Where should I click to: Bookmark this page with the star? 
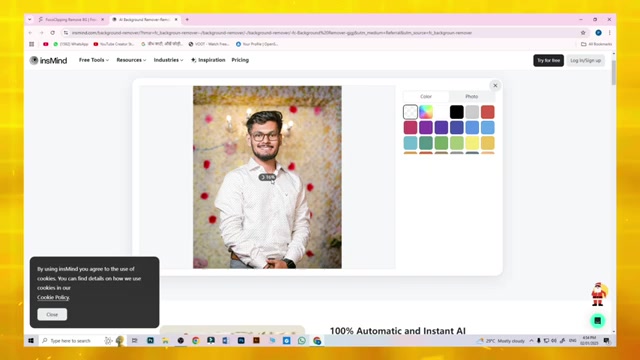click(x=583, y=33)
